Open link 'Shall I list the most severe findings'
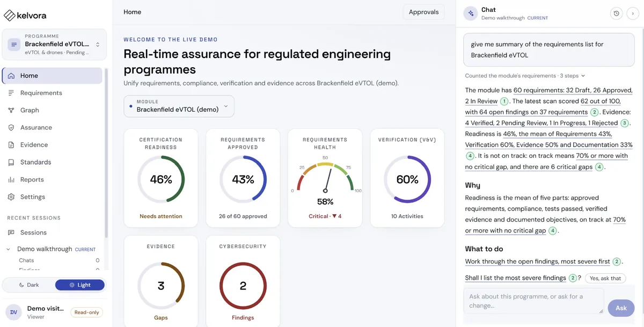 516,278
